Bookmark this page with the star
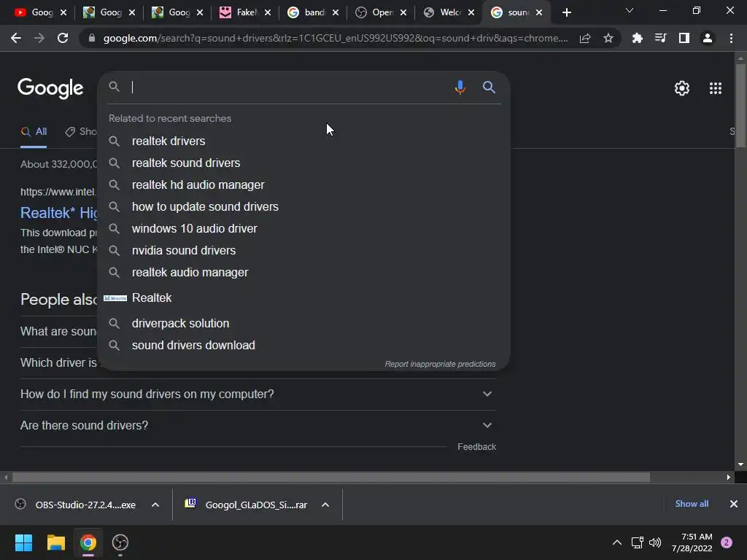 pos(608,38)
